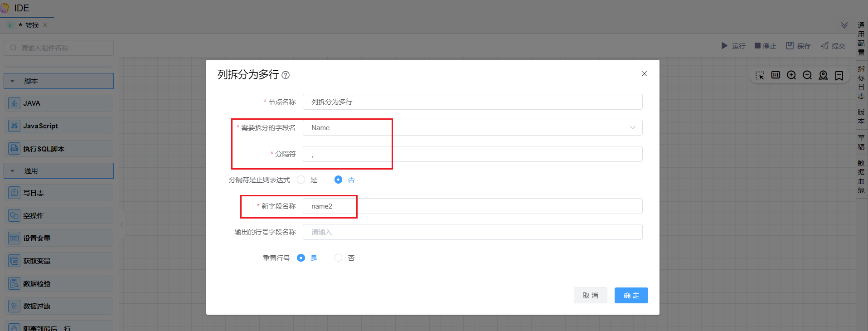The image size is (868, 331).
Task: Select 是 for 分隔符是正则表达式
Action: point(301,180)
